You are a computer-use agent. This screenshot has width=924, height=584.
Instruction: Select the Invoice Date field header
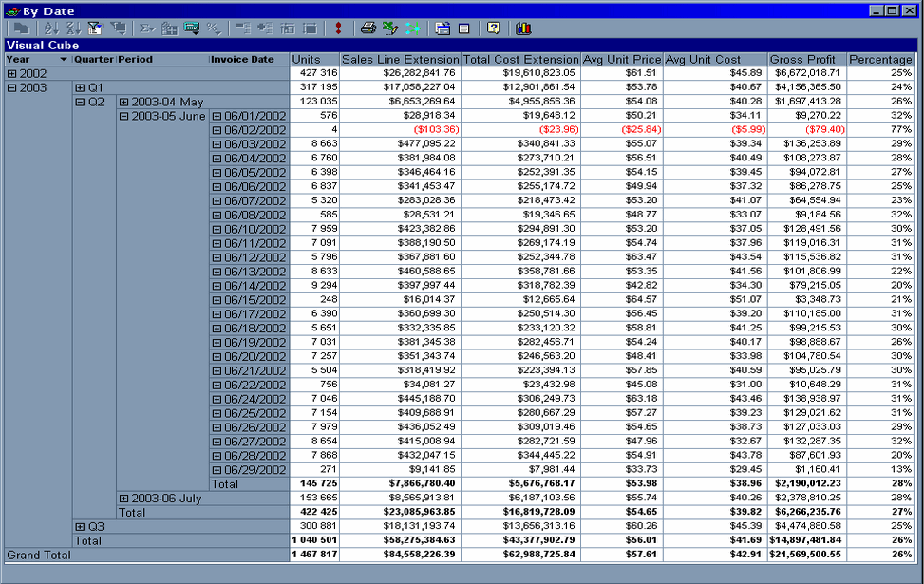[242, 59]
